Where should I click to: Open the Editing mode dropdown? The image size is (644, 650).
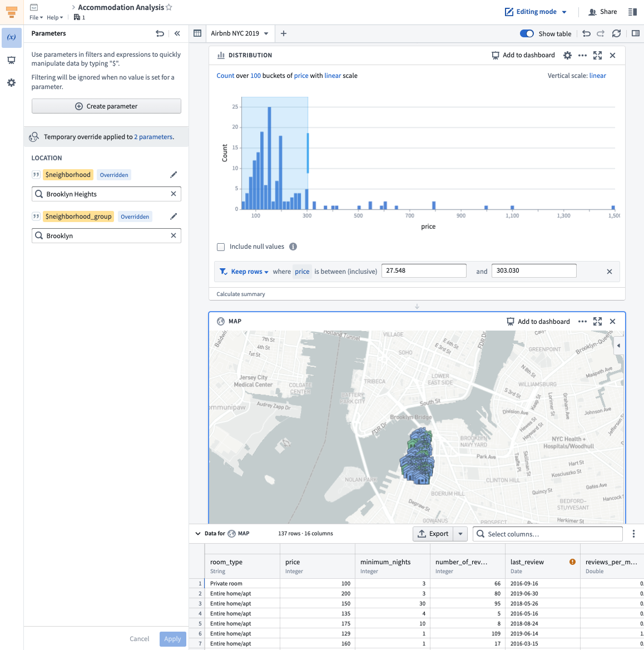click(x=536, y=12)
